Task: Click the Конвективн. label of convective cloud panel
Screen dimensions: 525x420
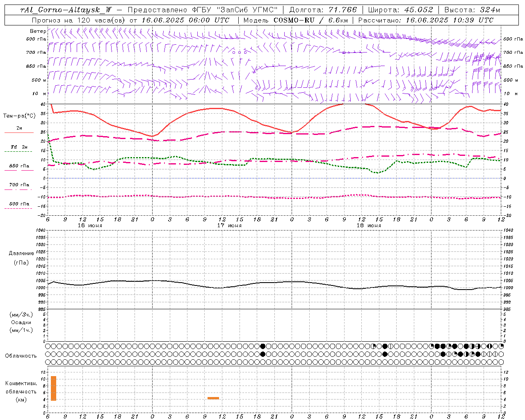Action: click(21, 383)
